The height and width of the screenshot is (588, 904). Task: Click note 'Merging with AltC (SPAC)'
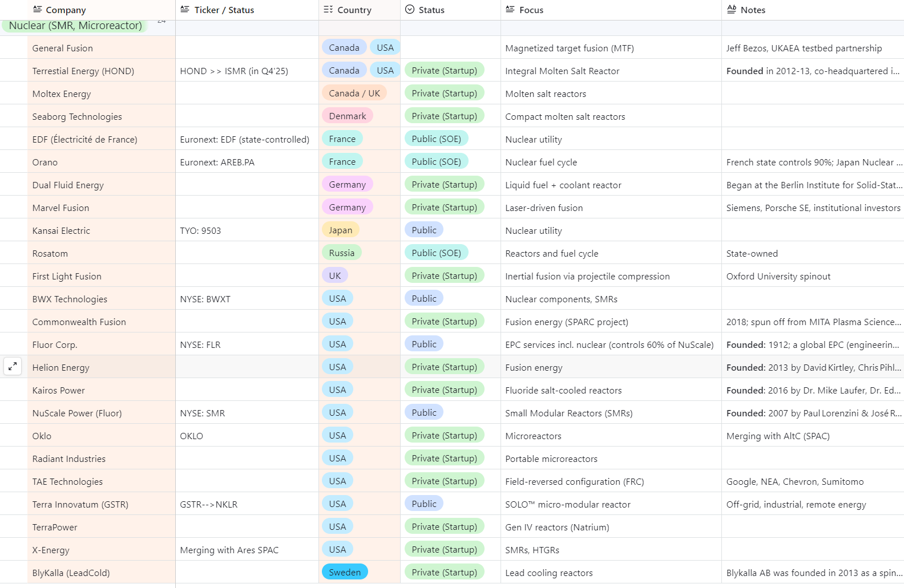pos(813,435)
